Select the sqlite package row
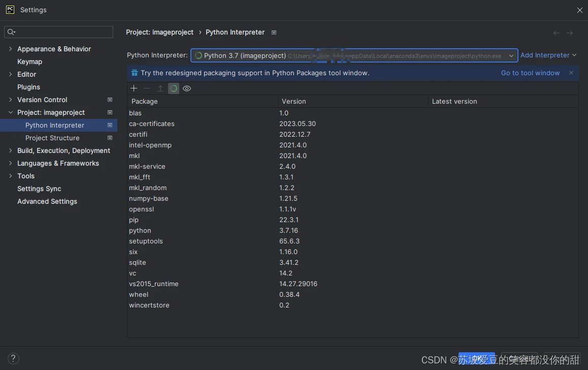 click(x=353, y=263)
